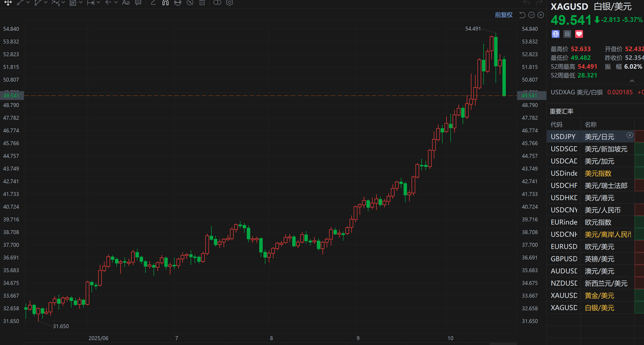Click the blue globe icon

tap(555, 34)
